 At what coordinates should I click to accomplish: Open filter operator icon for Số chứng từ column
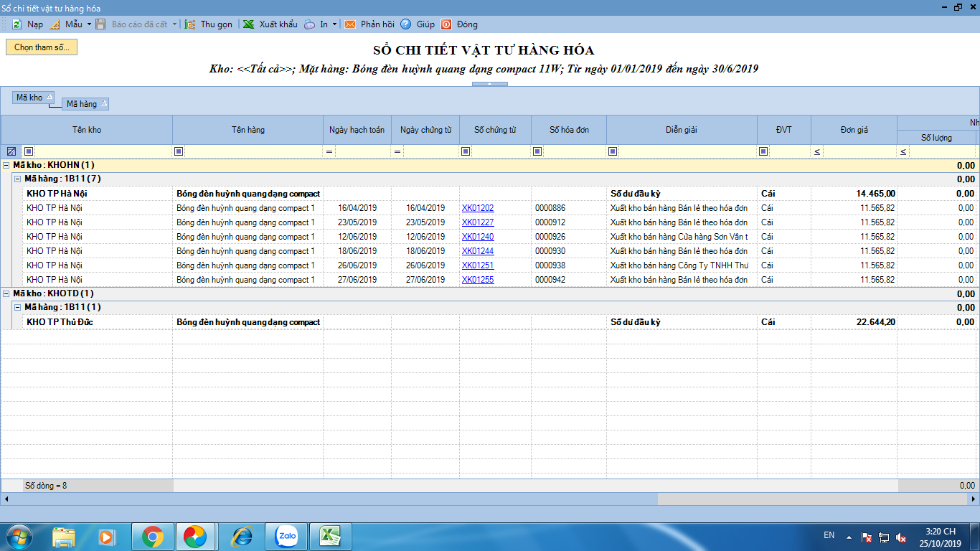[x=466, y=151]
